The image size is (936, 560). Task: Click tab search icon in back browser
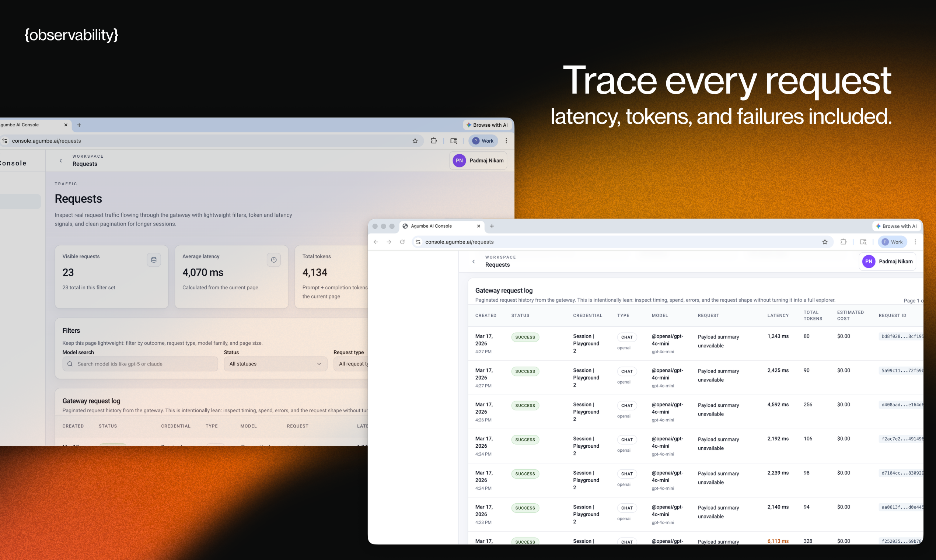tap(453, 141)
